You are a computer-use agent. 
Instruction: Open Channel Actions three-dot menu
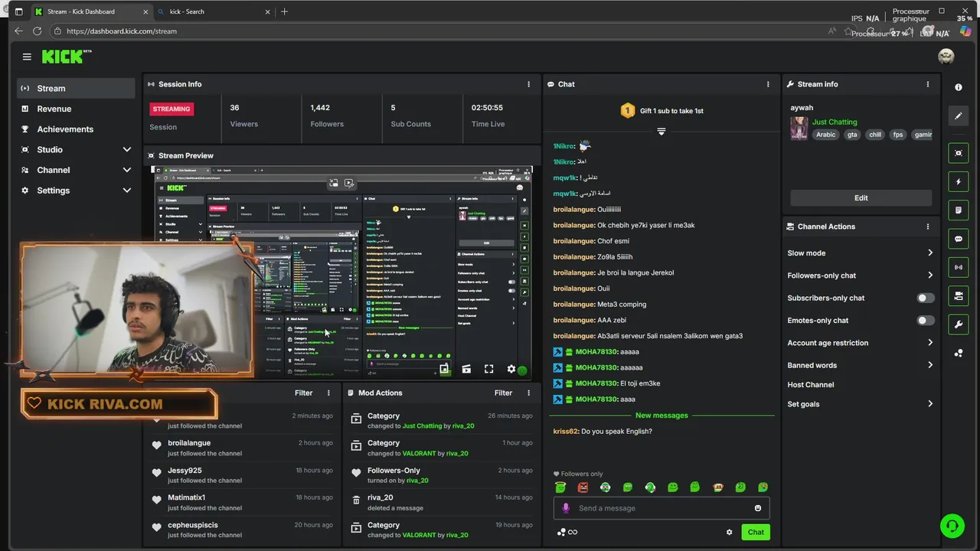(x=927, y=227)
